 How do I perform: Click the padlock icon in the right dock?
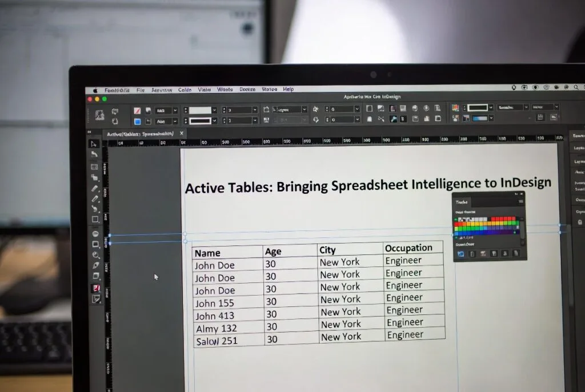(x=580, y=222)
